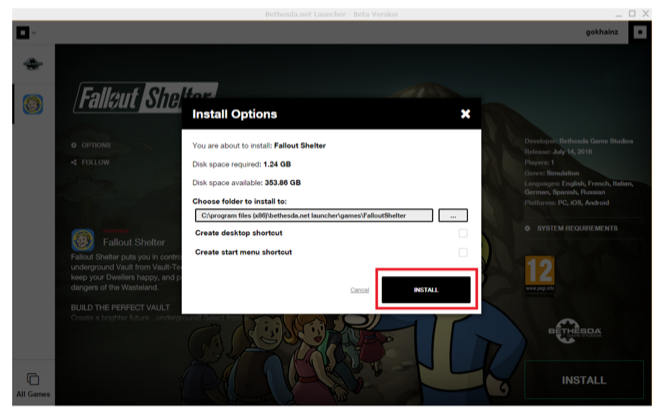The height and width of the screenshot is (415, 660).
Task: Click FOLLOW share link
Action: 90,162
